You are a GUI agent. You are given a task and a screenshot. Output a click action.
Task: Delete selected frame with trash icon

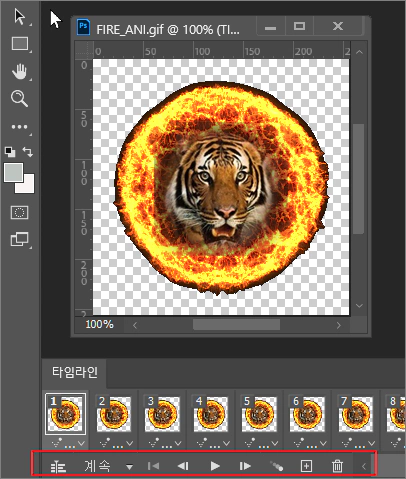(337, 466)
